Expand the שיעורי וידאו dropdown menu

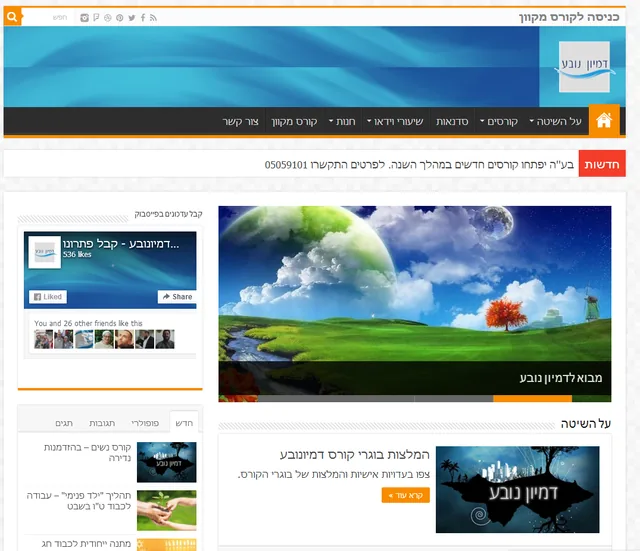[x=395, y=121]
